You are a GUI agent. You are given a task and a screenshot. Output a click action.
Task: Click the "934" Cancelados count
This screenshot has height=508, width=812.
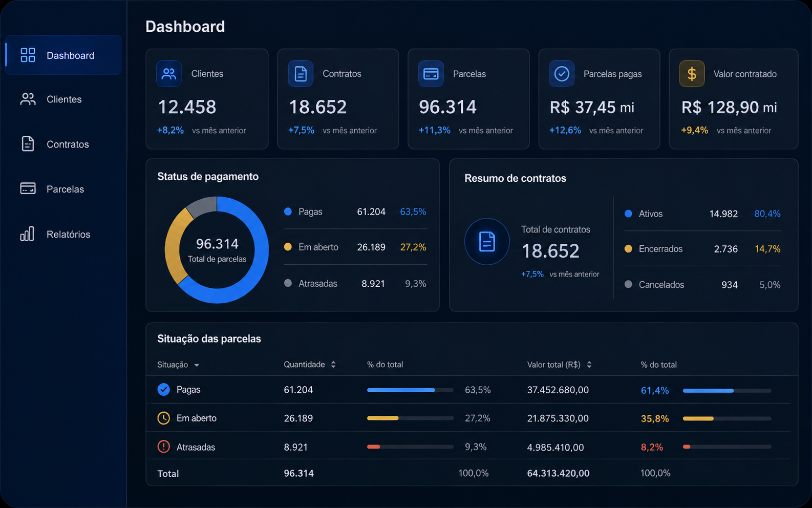coord(730,285)
